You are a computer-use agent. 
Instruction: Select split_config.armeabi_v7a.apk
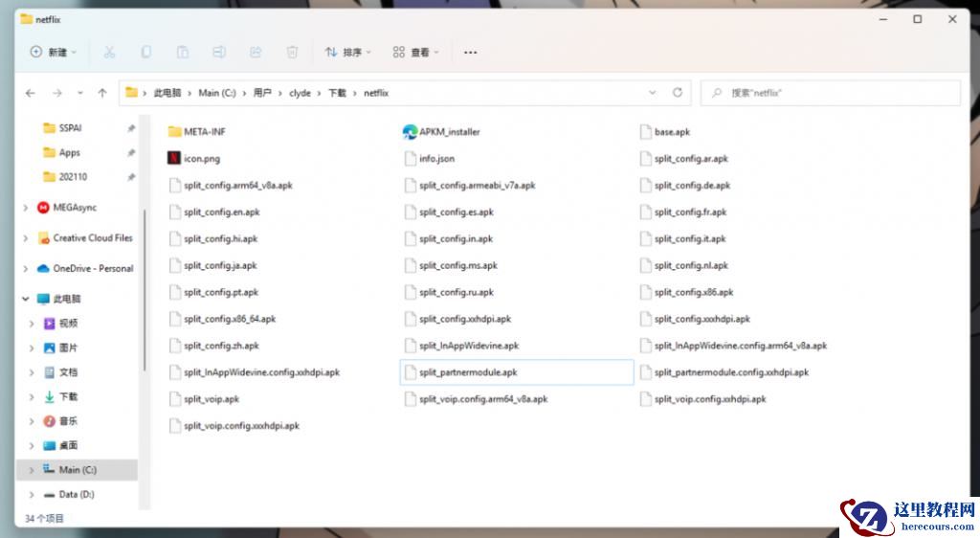coord(470,186)
